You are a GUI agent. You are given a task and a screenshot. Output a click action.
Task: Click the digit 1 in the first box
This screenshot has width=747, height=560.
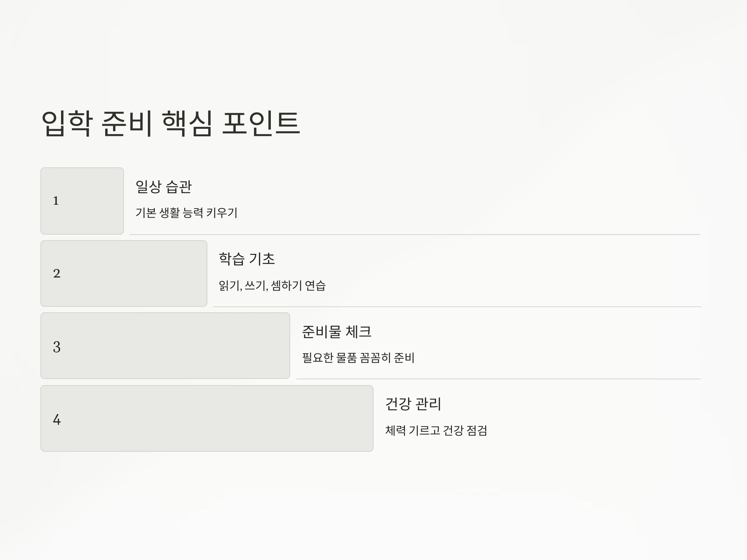click(56, 201)
